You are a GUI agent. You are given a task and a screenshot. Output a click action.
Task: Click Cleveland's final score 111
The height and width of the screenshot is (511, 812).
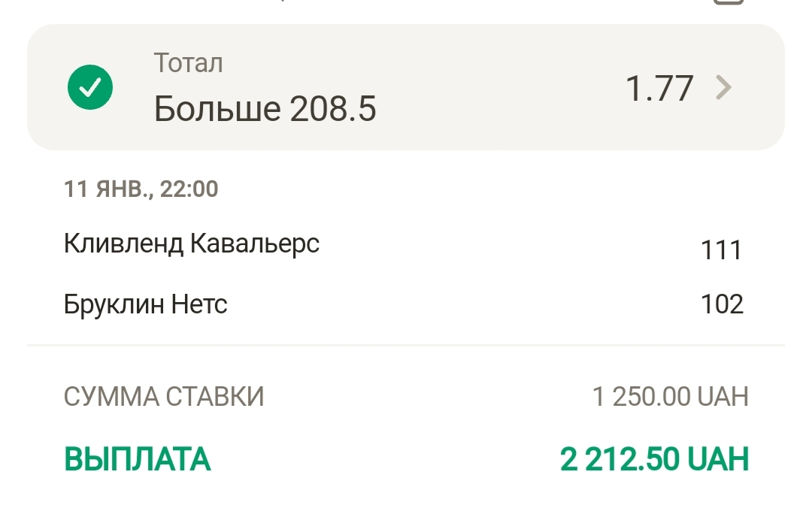(x=721, y=249)
